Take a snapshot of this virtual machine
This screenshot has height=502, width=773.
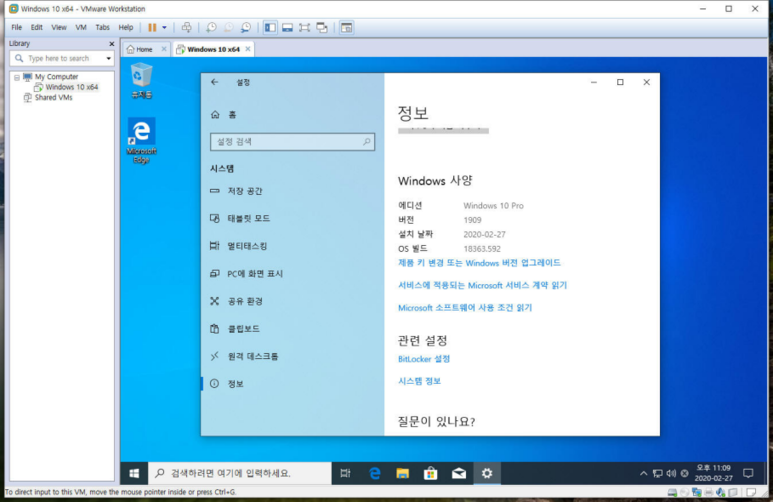tap(211, 28)
